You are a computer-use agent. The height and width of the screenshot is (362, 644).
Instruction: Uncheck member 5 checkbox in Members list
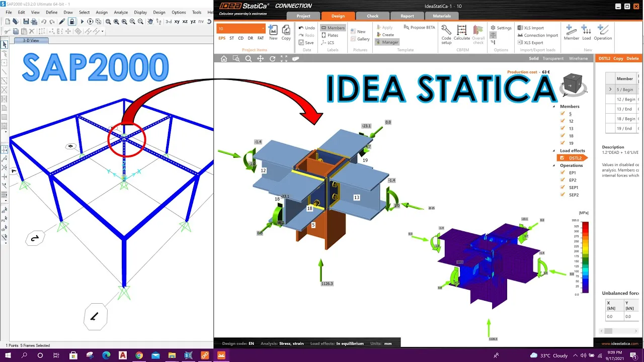pos(562,114)
